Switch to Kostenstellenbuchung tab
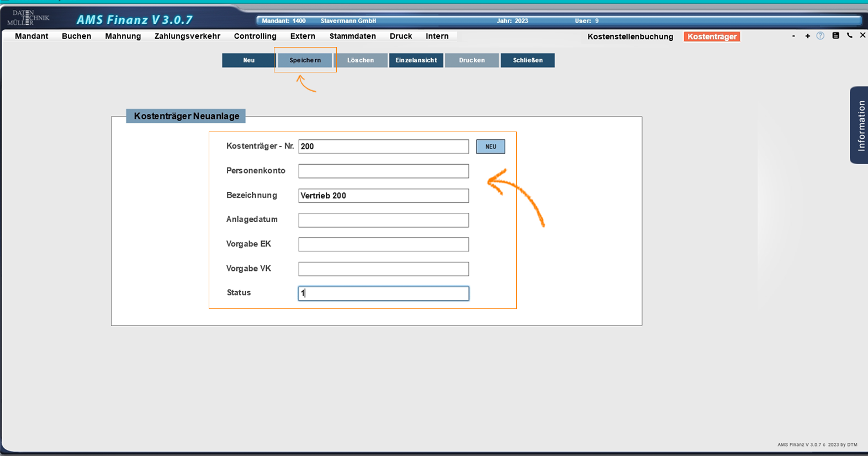 tap(630, 36)
